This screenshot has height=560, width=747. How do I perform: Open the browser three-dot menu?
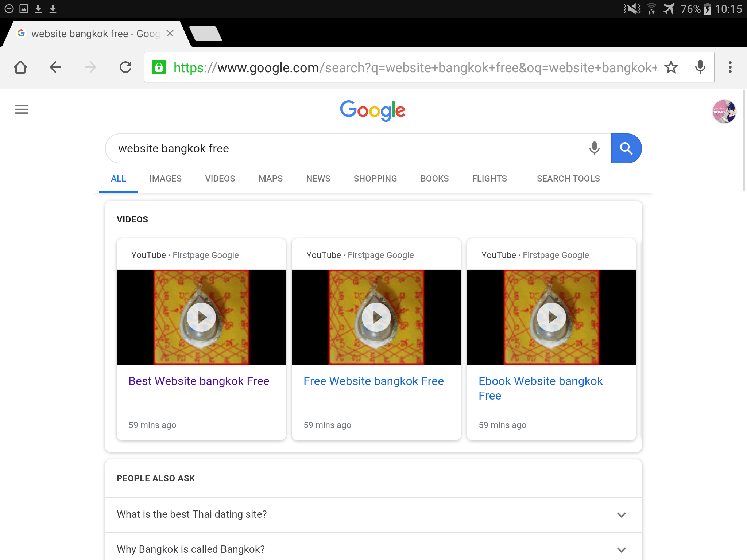click(730, 67)
